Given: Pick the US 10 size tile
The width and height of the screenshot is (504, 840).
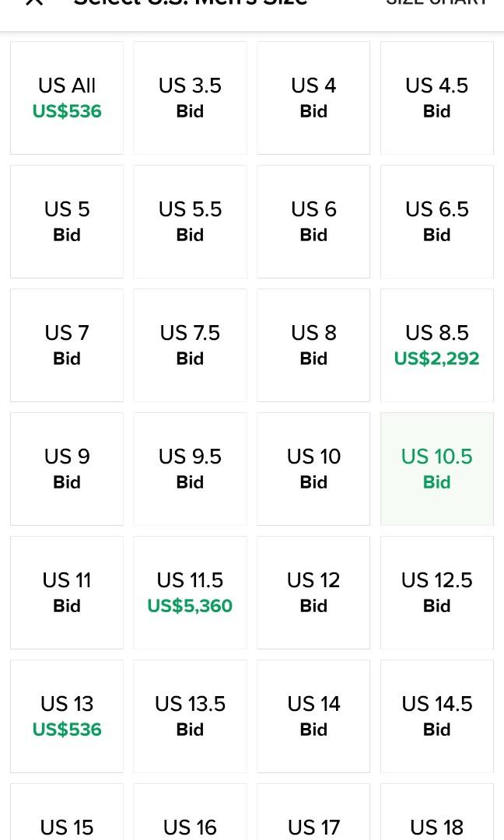Looking at the screenshot, I should point(313,469).
